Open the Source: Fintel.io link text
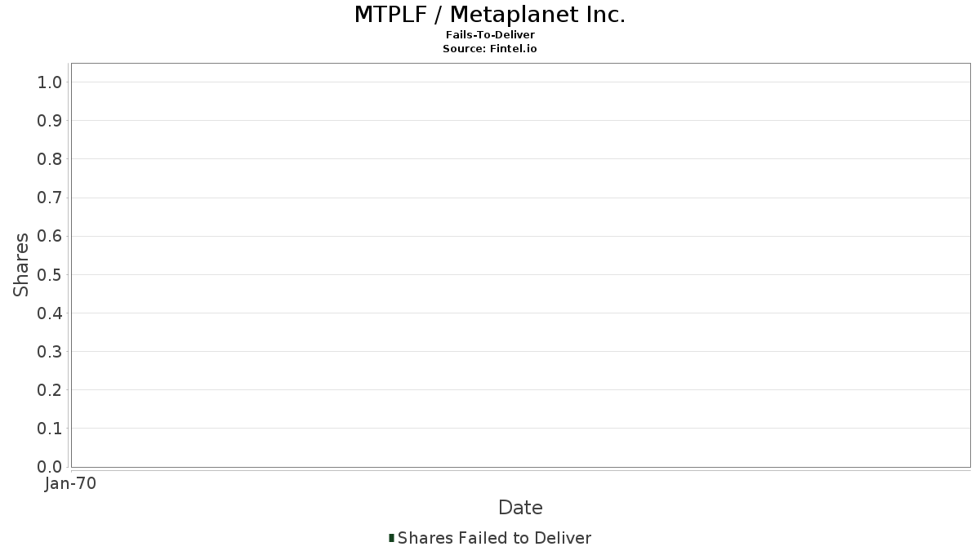Image resolution: width=980 pixels, height=551 pixels. coord(490,49)
